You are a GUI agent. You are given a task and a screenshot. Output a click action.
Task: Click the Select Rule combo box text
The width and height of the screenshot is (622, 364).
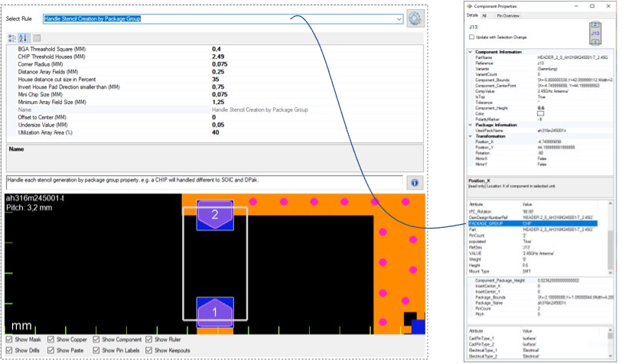tap(93, 18)
